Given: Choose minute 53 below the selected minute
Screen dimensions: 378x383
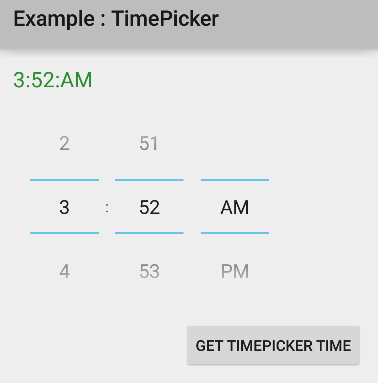Looking at the screenshot, I should 149,271.
